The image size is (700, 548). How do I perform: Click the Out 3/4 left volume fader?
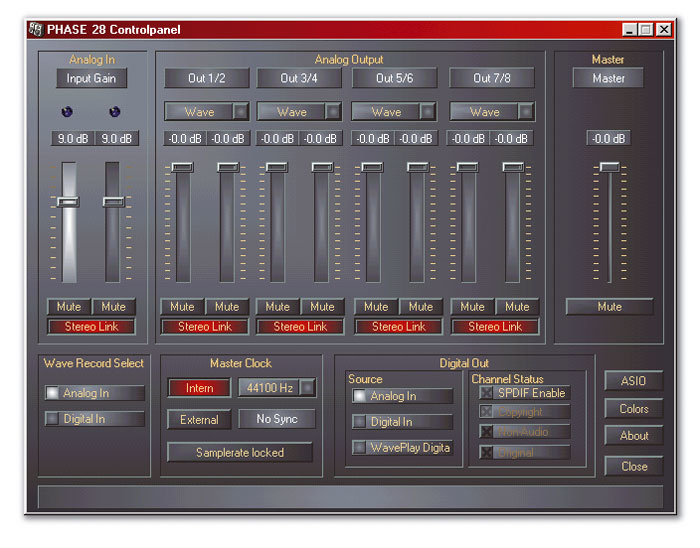click(277, 167)
